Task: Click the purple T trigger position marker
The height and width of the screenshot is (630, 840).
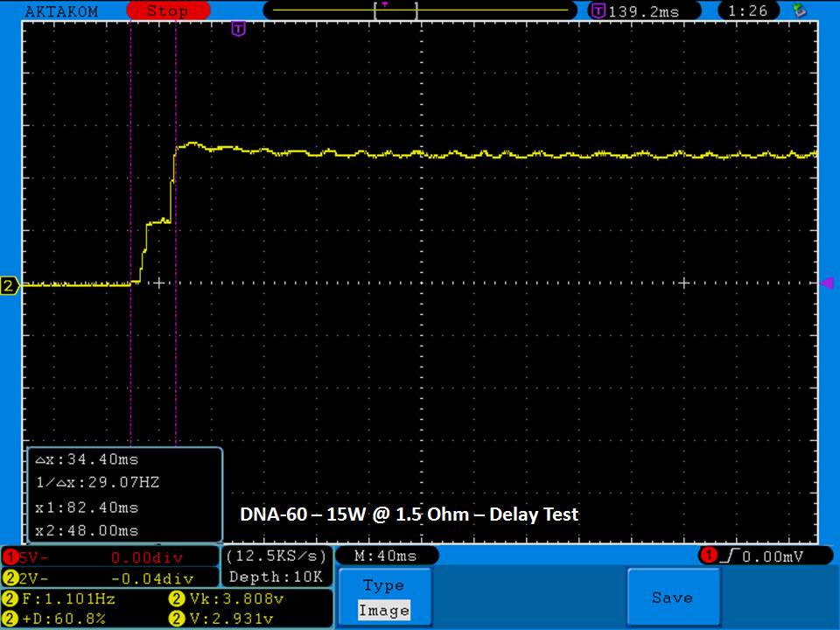Action: tap(238, 30)
